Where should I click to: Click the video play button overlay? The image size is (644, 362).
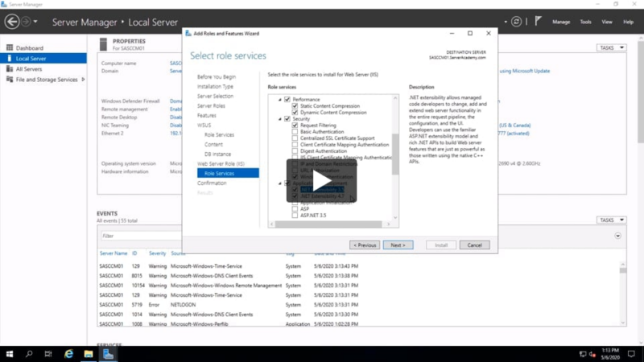322,181
